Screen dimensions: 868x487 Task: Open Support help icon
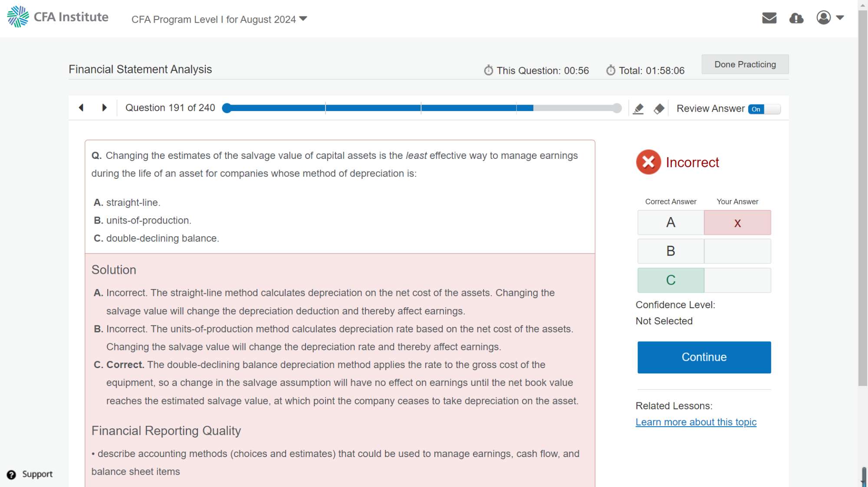click(11, 474)
